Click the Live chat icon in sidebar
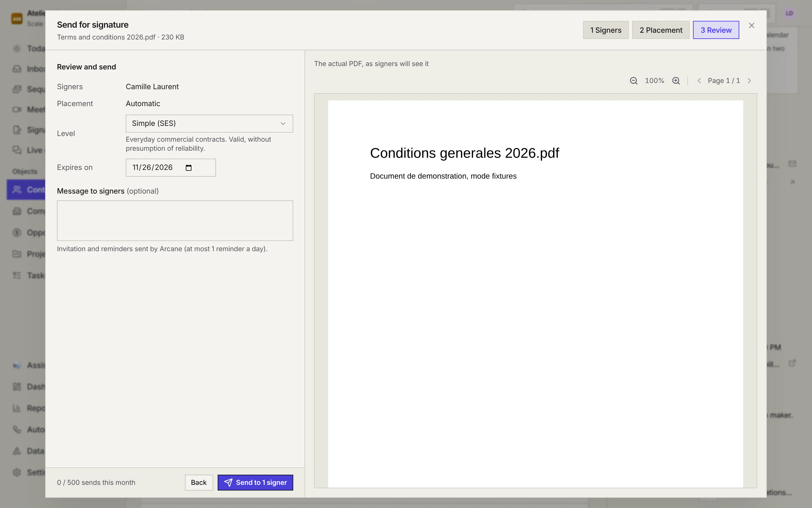The width and height of the screenshot is (812, 508). click(x=17, y=150)
